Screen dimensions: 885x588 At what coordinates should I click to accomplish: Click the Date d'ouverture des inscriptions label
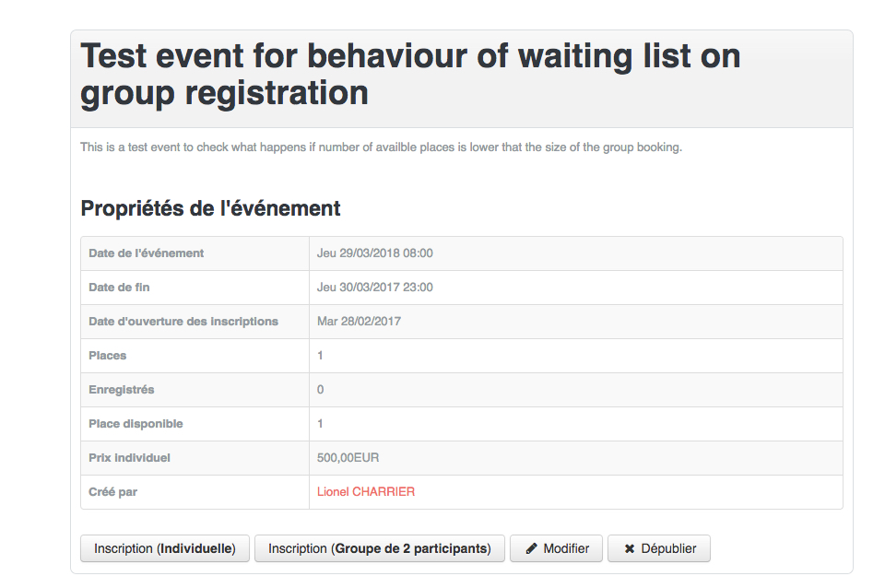click(x=183, y=322)
